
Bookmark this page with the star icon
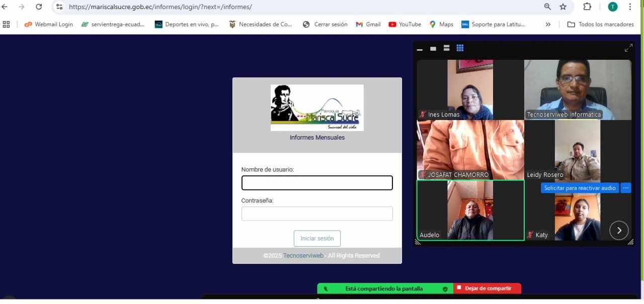pos(563,7)
